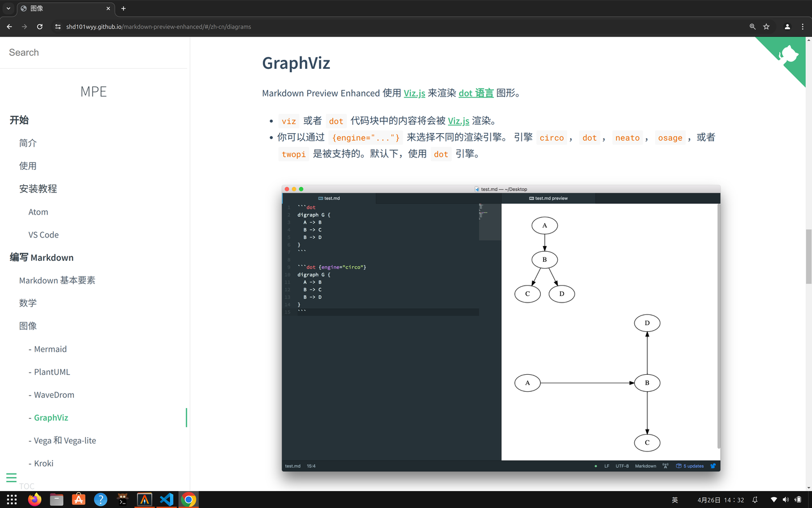Open Firefox from the taskbar
The width and height of the screenshot is (812, 508).
pos(34,500)
